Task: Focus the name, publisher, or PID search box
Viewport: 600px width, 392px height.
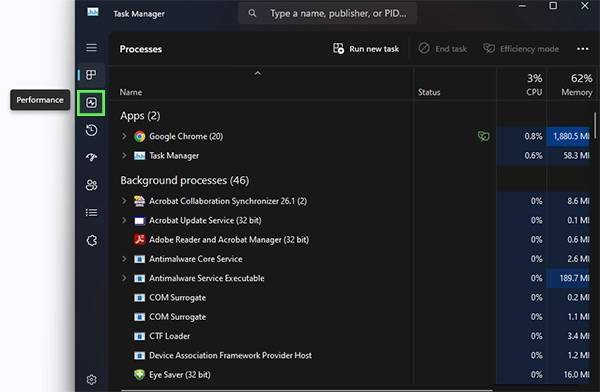Action: pyautogui.click(x=328, y=13)
